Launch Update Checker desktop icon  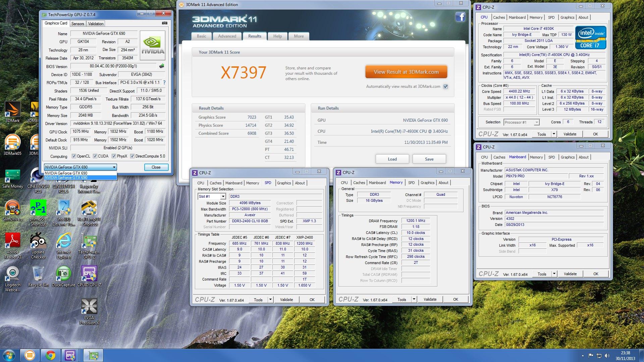(38, 246)
